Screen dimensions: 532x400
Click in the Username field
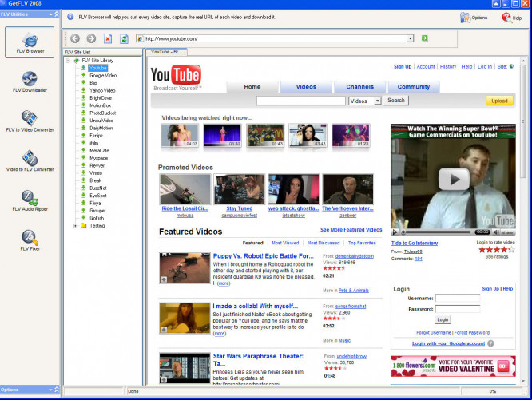pos(458,299)
